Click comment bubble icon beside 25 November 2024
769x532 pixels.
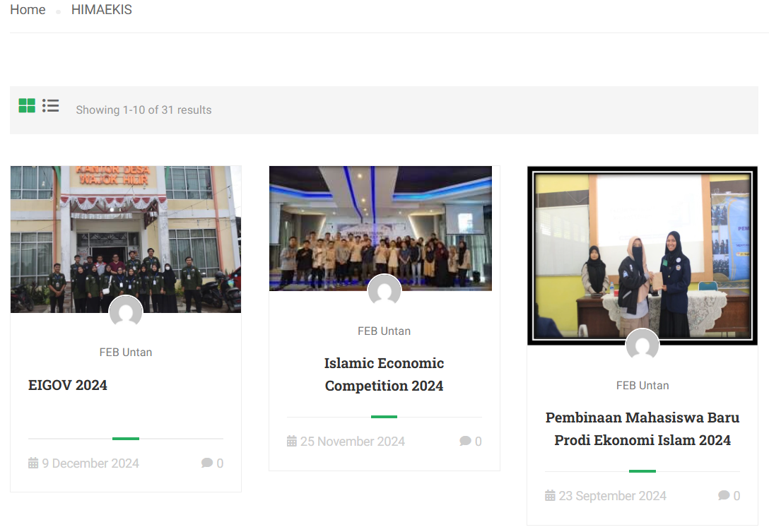click(x=465, y=442)
